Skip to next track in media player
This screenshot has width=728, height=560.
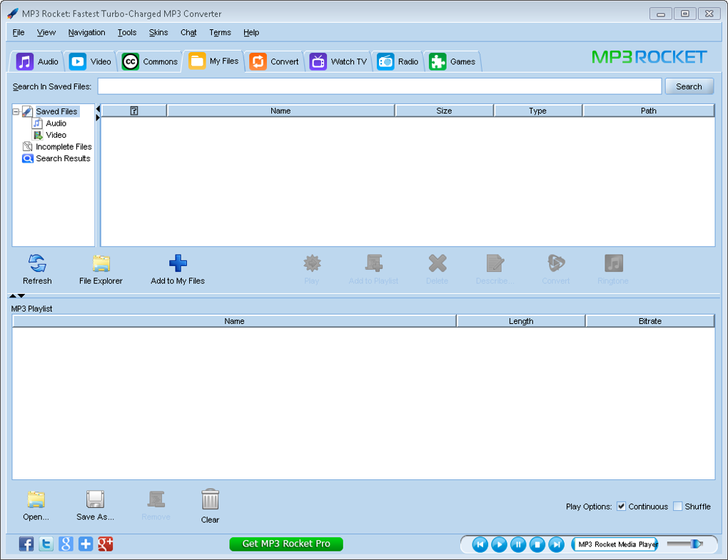556,544
